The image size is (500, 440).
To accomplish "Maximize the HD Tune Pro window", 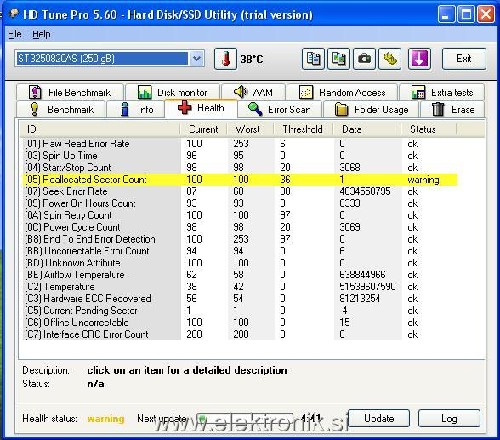I will click(466, 15).
